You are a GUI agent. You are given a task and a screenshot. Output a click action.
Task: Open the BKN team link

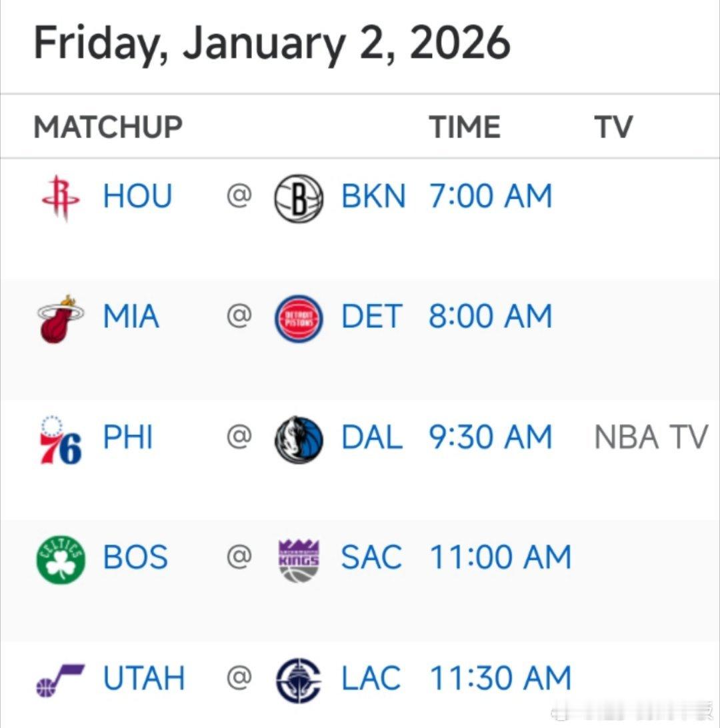pyautogui.click(x=373, y=197)
